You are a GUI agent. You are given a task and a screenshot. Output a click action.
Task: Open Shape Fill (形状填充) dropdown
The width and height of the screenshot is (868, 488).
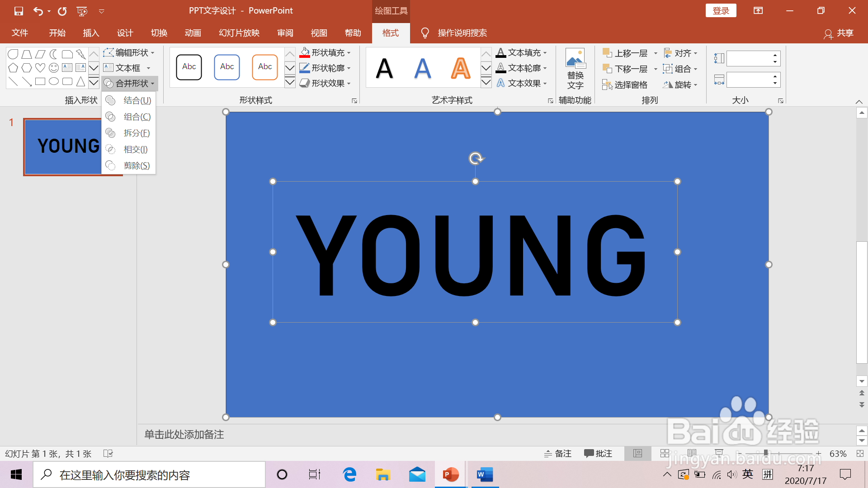coord(325,53)
